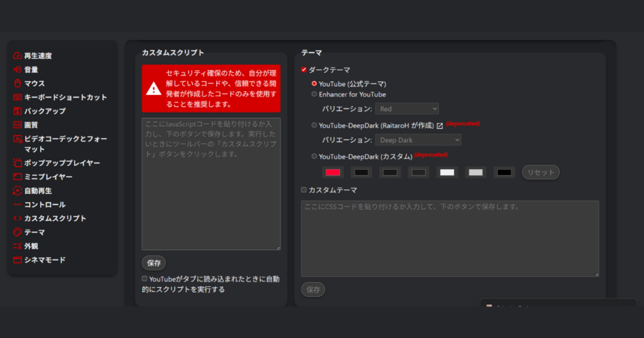Screen dimensions: 644x338
Task: Open external link icon beside YouTube-DeepDark RaitaroH
Action: pos(440,126)
